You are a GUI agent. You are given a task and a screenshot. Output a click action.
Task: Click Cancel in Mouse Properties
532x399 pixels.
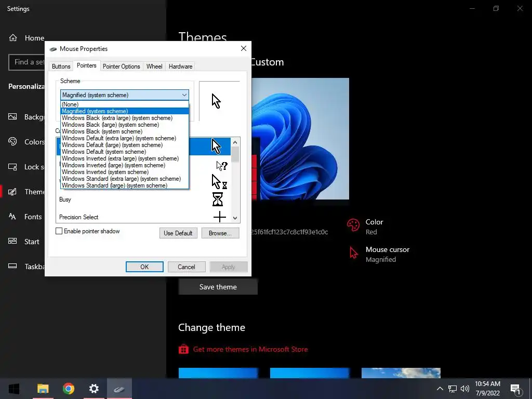(x=187, y=267)
